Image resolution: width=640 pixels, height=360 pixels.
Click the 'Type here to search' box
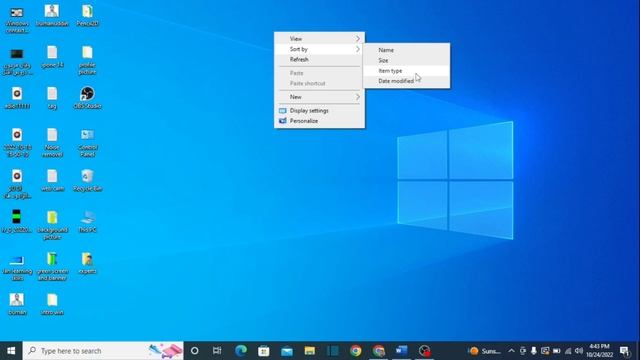click(x=103, y=351)
